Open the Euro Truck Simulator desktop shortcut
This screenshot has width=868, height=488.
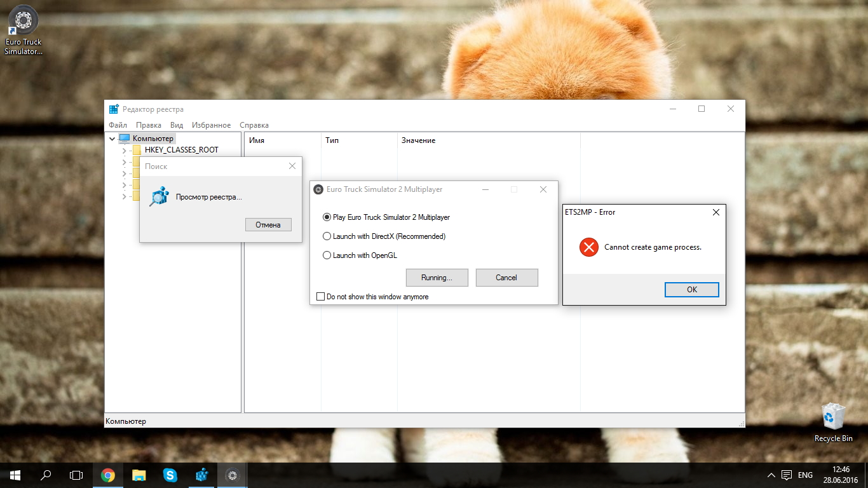[x=24, y=30]
